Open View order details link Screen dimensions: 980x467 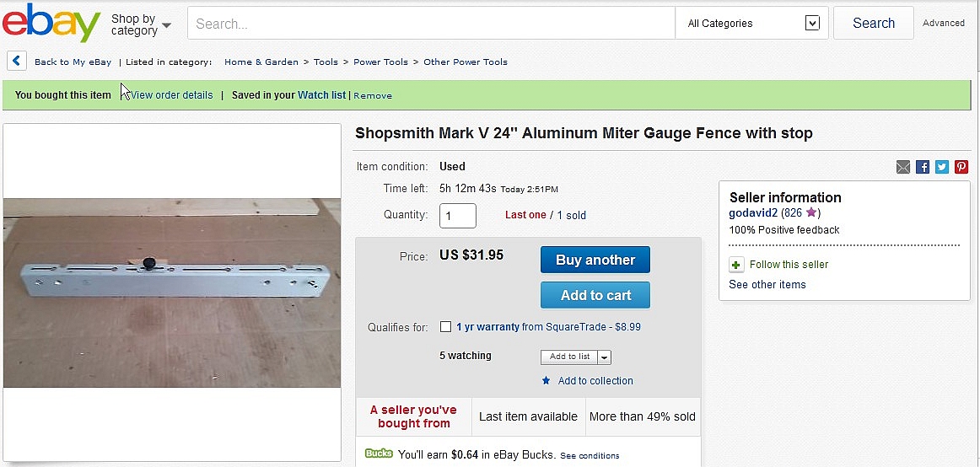(172, 95)
